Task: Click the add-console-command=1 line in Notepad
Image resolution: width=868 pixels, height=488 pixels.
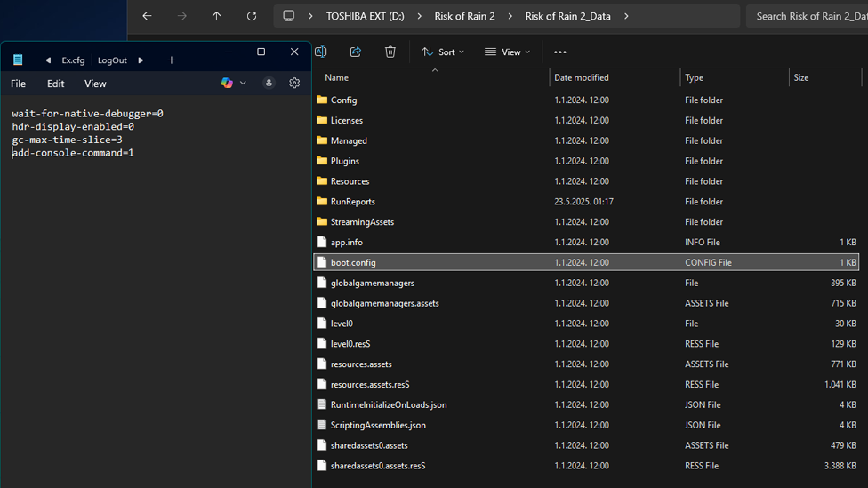Action: [x=73, y=153]
